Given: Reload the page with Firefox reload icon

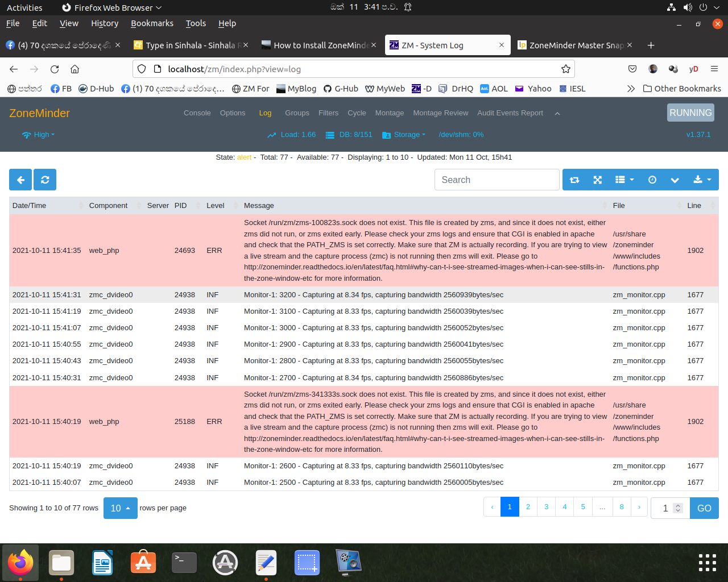Looking at the screenshot, I should tap(55, 69).
